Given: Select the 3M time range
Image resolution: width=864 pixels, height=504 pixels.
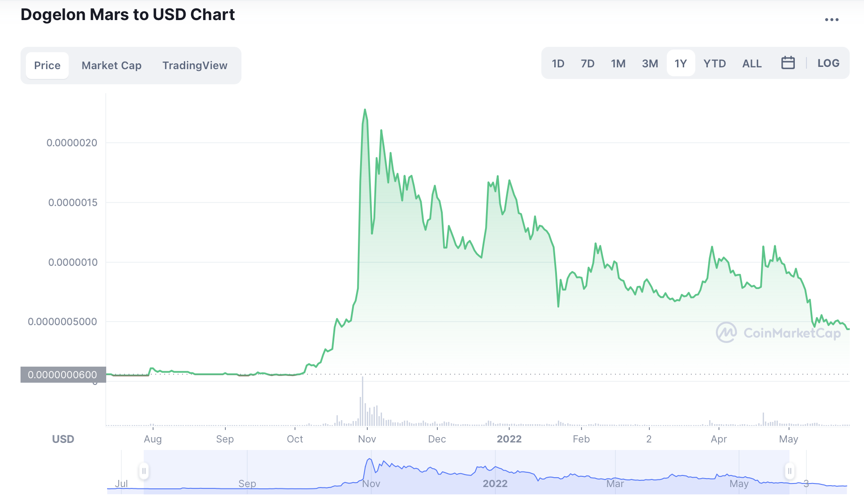Looking at the screenshot, I should click(x=650, y=63).
